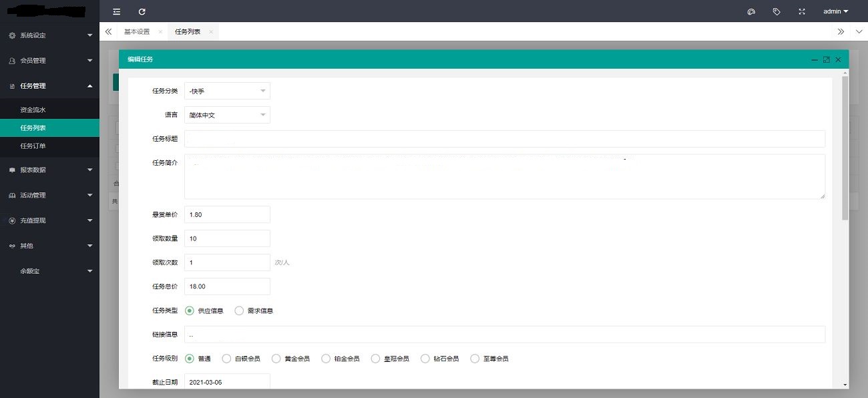Image resolution: width=868 pixels, height=398 pixels.
Task: Click the 系统设定 gear icon
Action: point(12,35)
